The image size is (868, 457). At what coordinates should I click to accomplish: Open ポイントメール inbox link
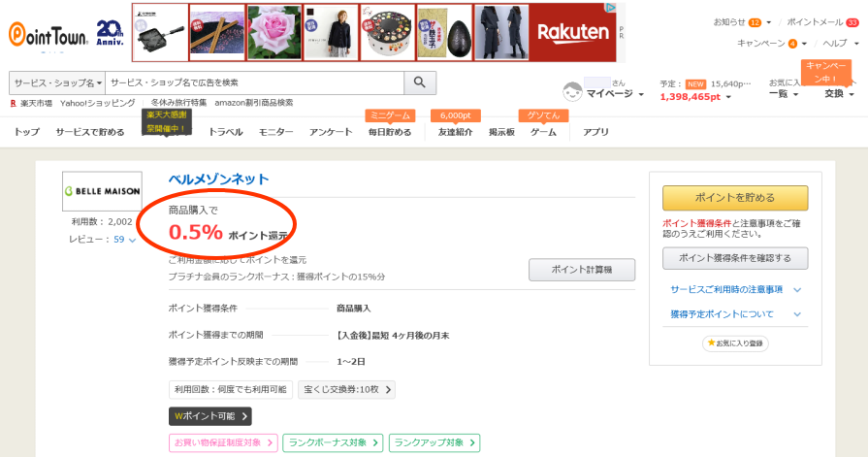[x=822, y=22]
